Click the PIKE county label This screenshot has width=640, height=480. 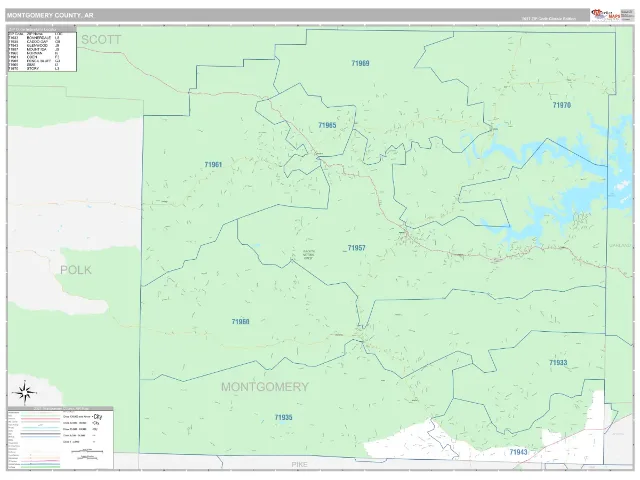(299, 464)
